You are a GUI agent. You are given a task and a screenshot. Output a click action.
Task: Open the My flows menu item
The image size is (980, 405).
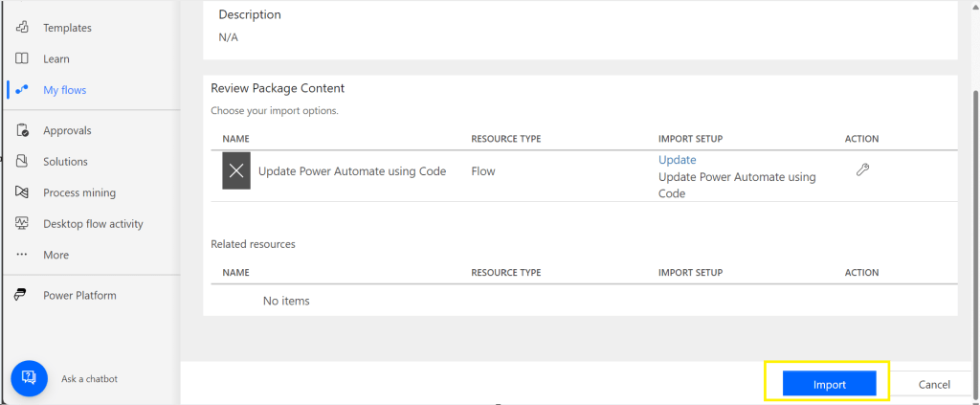click(x=65, y=90)
